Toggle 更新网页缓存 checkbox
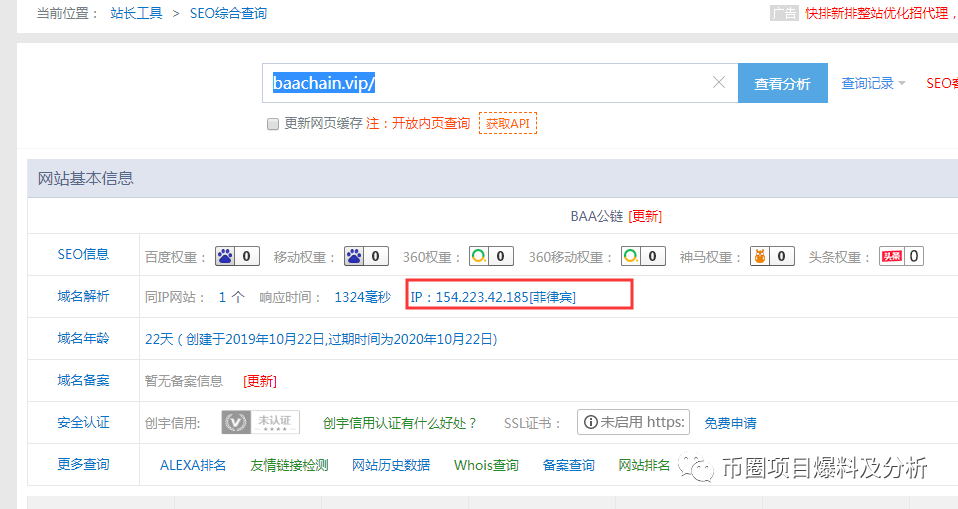 [273, 124]
